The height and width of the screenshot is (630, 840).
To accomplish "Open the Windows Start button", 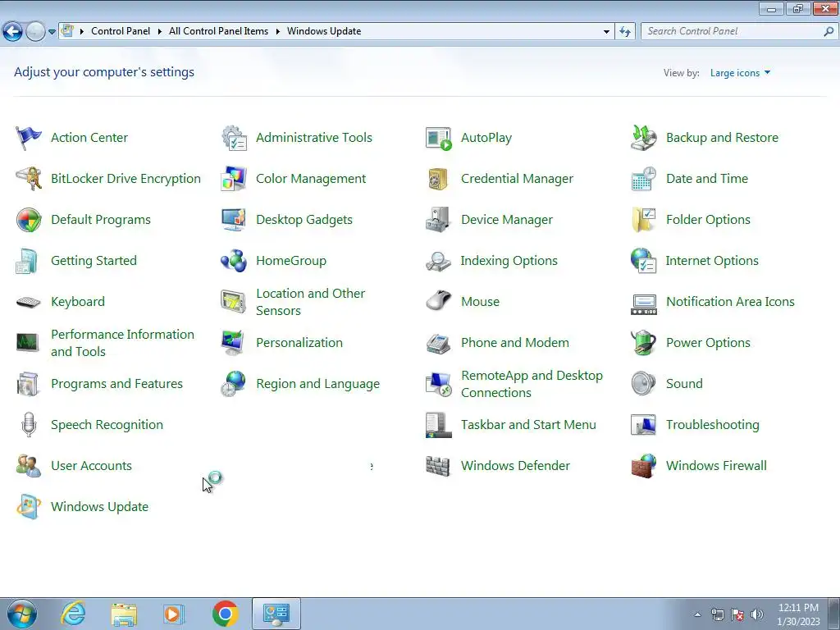I will pyautogui.click(x=22, y=614).
